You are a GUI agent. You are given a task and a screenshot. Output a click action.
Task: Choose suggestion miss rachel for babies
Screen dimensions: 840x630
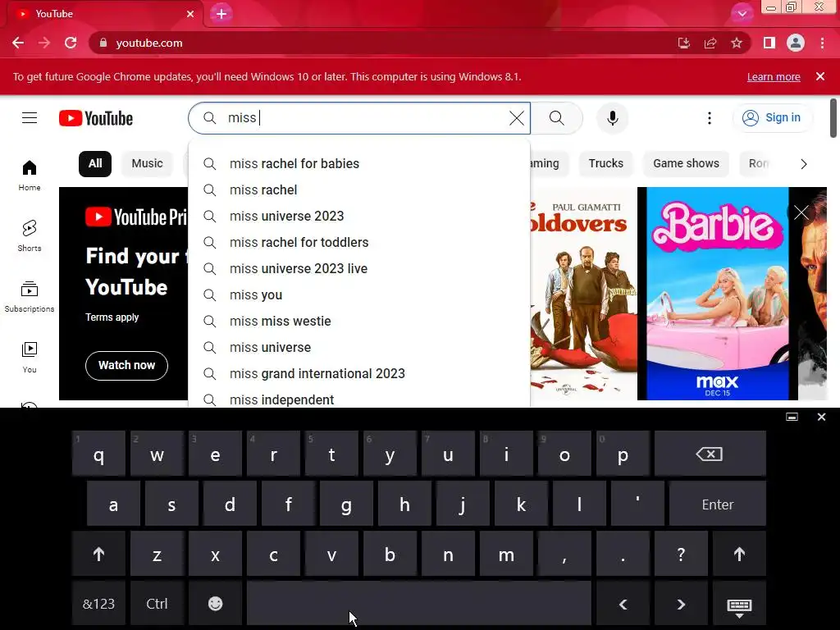point(359,163)
